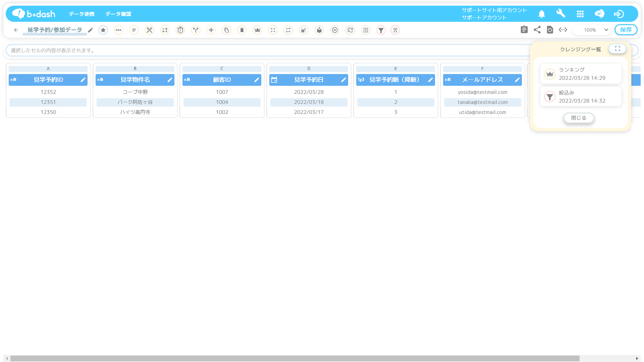Click the scissors tools icon in the toolbar
Screen dimensions: 644x362
[149, 30]
